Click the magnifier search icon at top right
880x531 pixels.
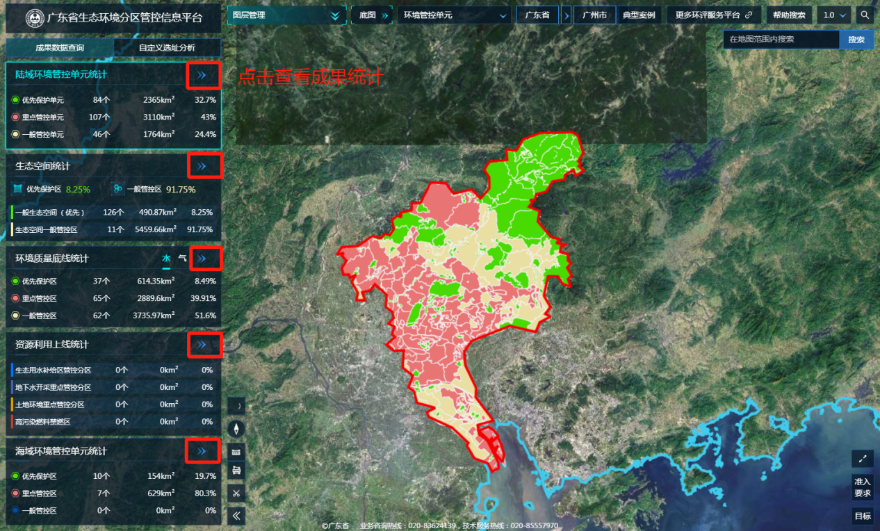[x=866, y=15]
